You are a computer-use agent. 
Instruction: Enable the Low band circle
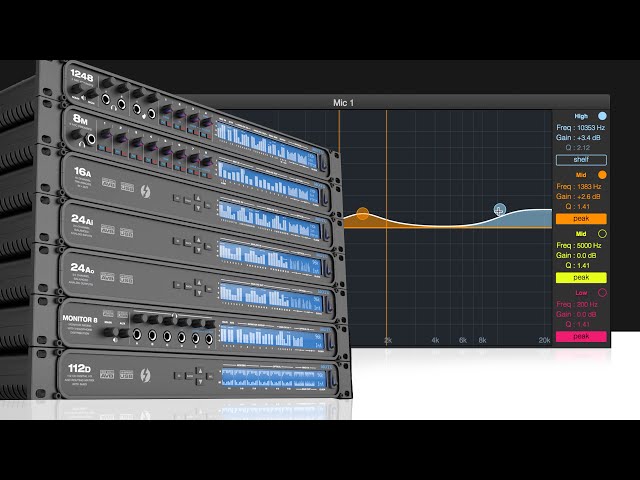(602, 292)
